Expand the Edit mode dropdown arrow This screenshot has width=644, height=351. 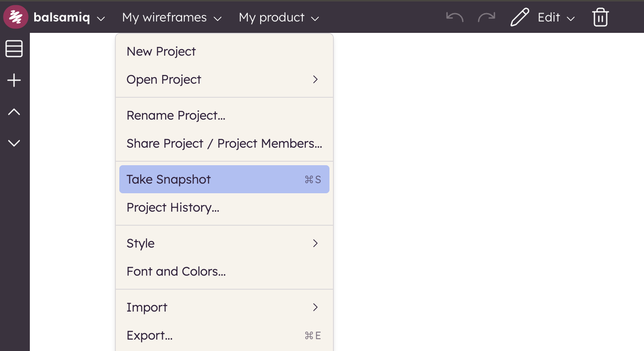coord(571,18)
